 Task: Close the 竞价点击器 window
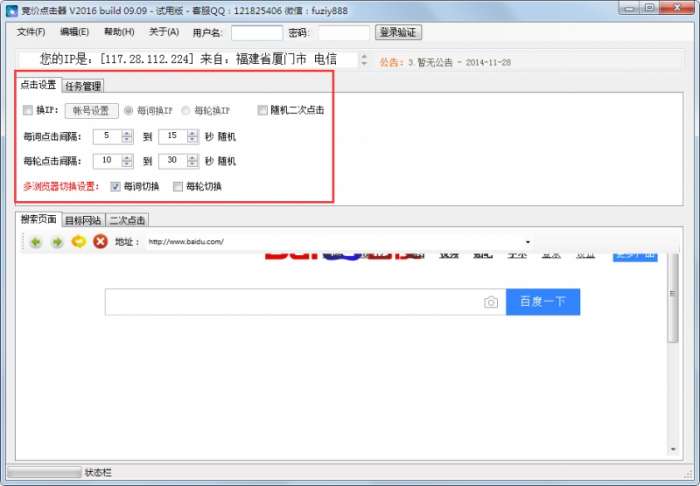tap(677, 8)
